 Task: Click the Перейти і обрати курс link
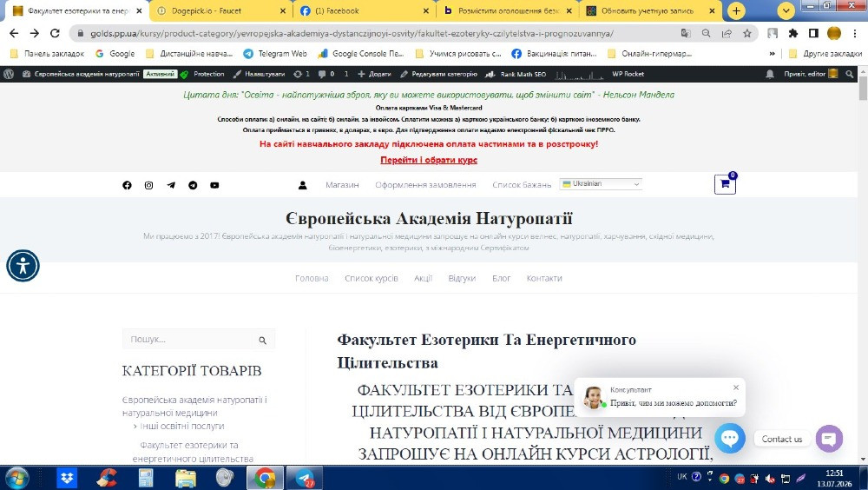coord(429,160)
